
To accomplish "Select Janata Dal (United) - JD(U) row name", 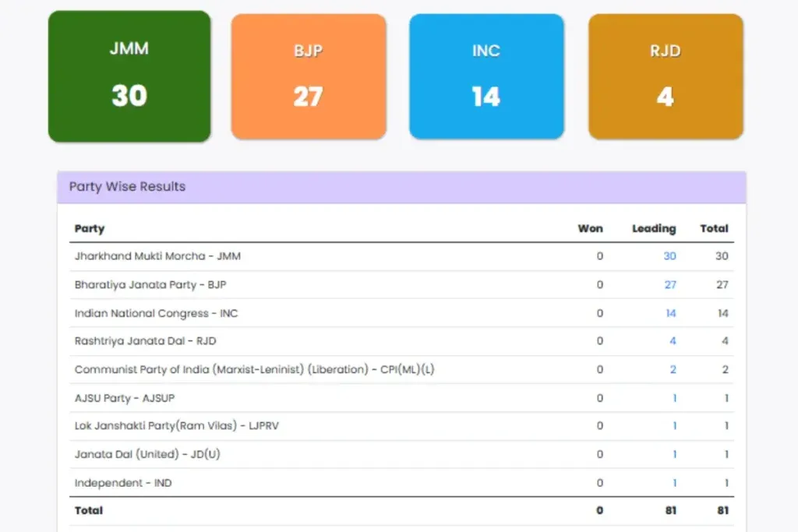I will tap(147, 454).
